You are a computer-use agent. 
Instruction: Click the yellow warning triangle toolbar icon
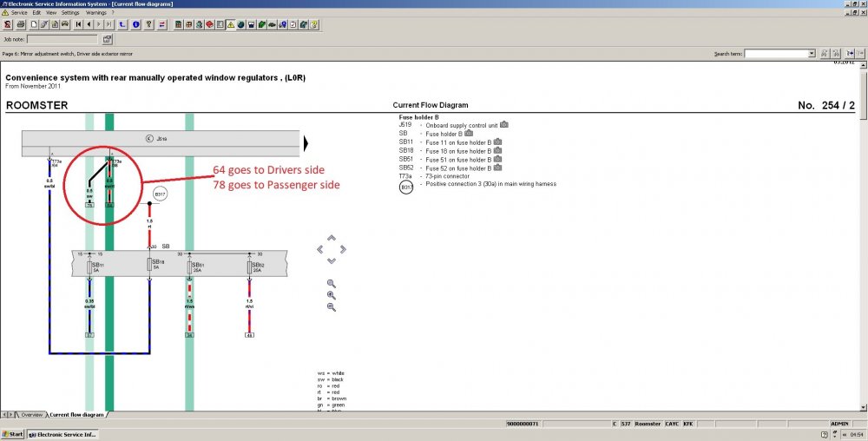pos(230,24)
